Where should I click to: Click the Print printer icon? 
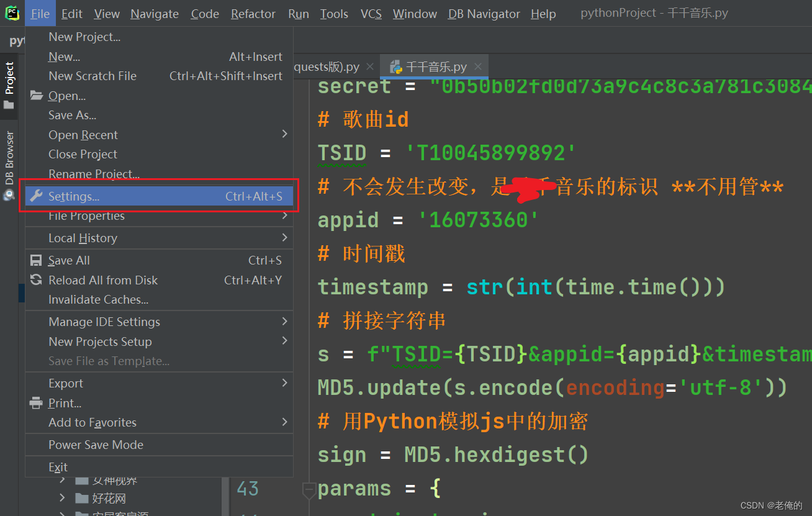tap(37, 403)
